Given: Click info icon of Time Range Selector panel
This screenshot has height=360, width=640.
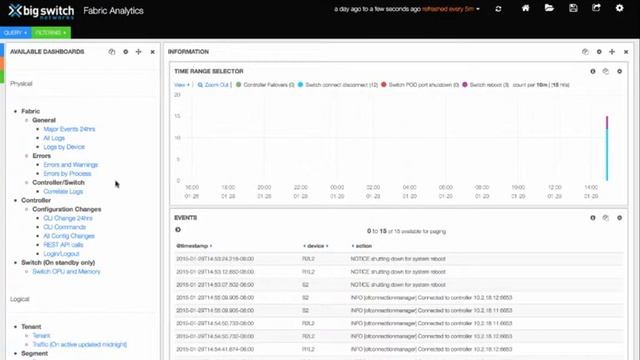Looking at the screenshot, I should click(593, 71).
